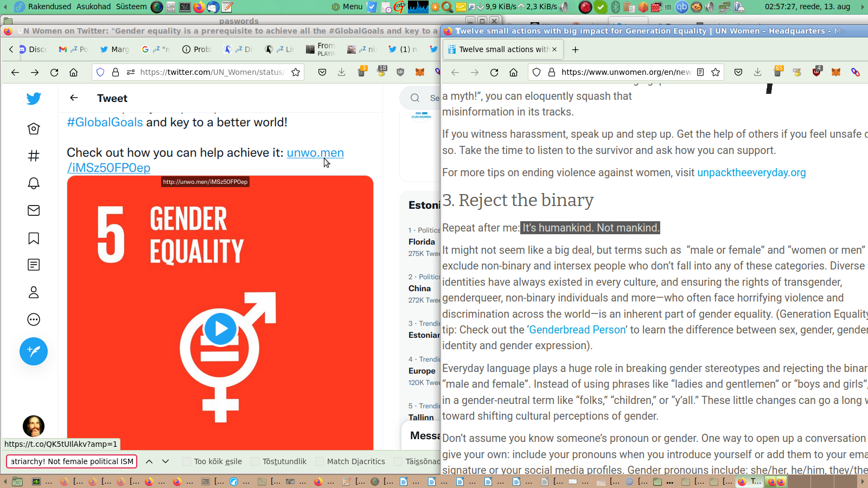Viewport: 868px width, 488px height.
Task: Switch to the Gmail tab
Action: 74,49
